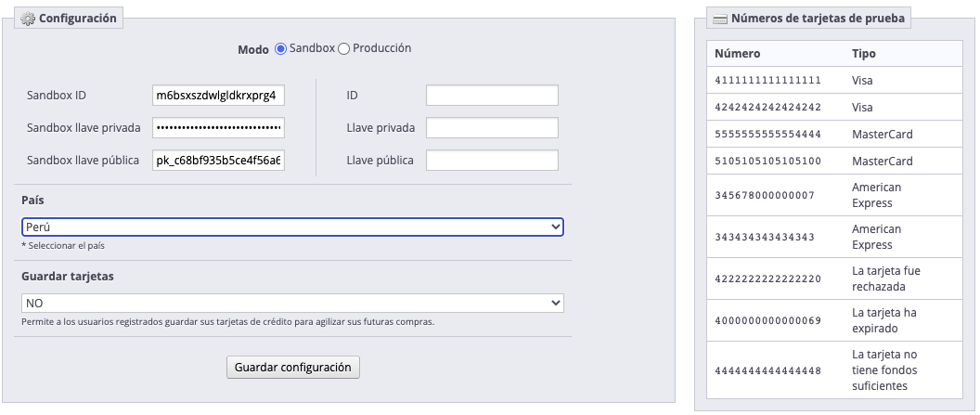Click the Sandbox llave privada field
The height and width of the screenshot is (415, 980).
[218, 127]
